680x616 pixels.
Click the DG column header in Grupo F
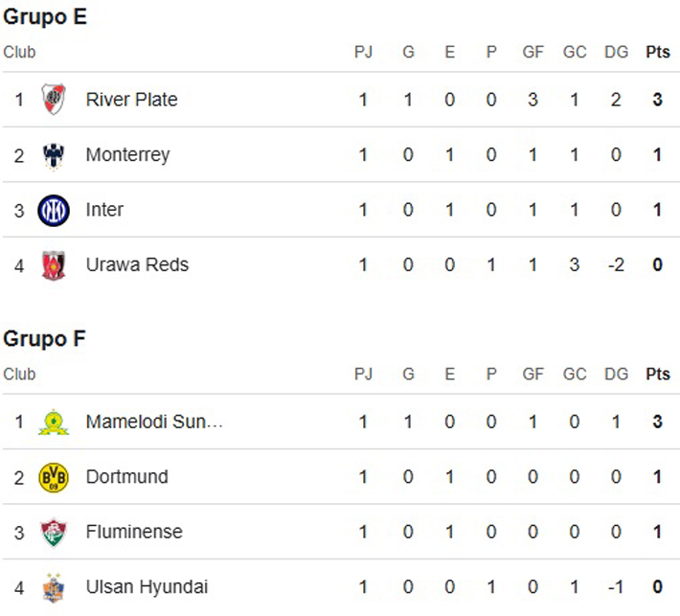click(616, 374)
